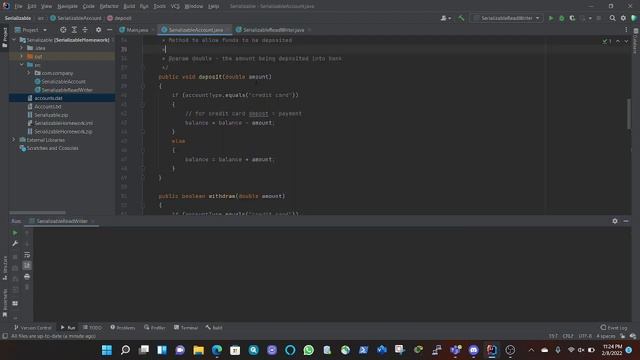Open Project panel options gear
Viewport: 640px width, 360px height.
pyautogui.click(x=98, y=30)
